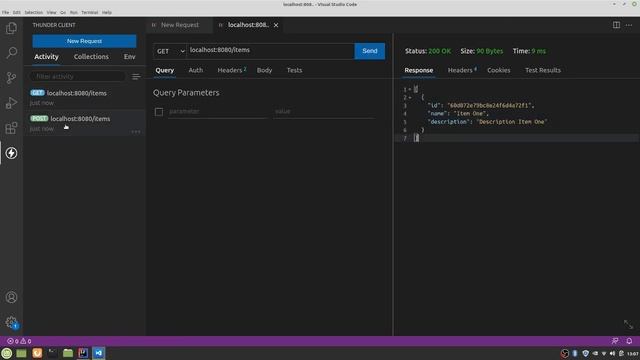The height and width of the screenshot is (360, 640).
Task: Select the Tests request tab
Action: (x=294, y=70)
